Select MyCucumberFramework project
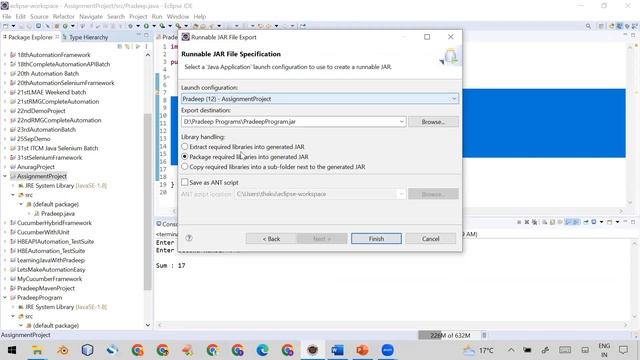The height and width of the screenshot is (360, 640). [x=49, y=279]
